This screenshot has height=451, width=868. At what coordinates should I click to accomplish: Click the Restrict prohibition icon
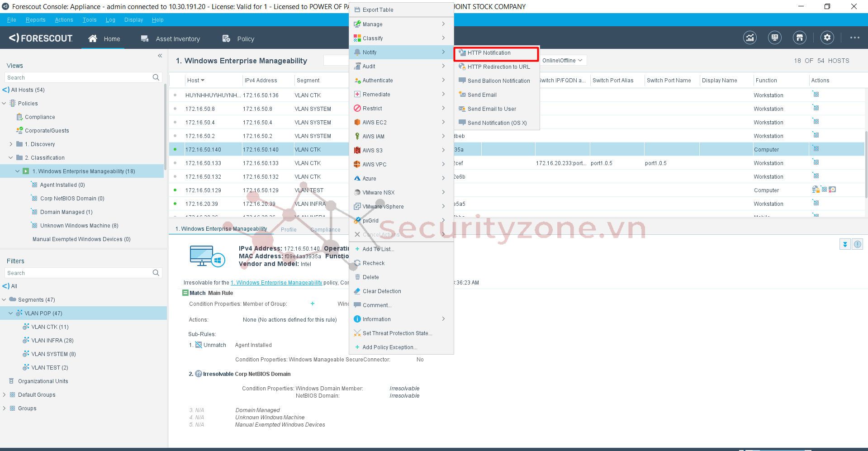tap(357, 108)
